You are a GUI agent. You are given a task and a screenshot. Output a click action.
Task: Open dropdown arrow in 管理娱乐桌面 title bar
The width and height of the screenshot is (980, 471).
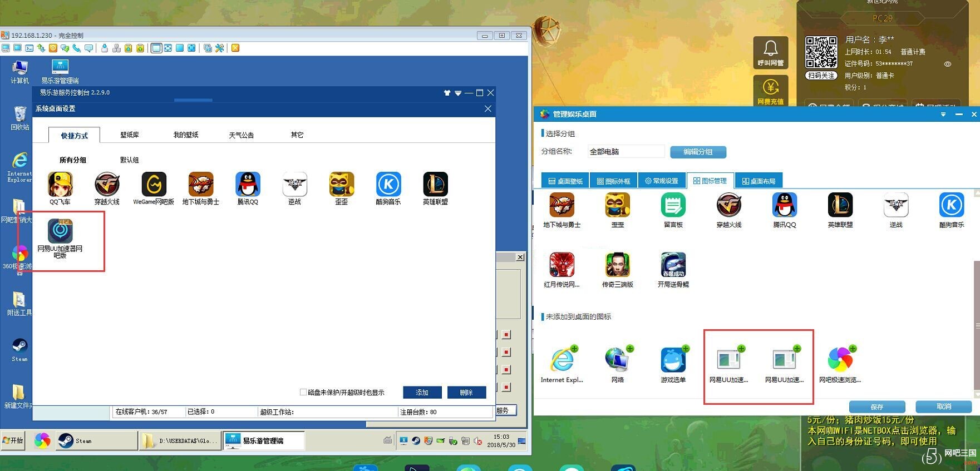coord(943,114)
